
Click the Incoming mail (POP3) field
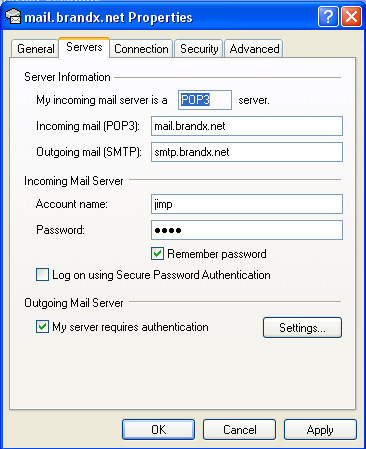click(x=247, y=126)
